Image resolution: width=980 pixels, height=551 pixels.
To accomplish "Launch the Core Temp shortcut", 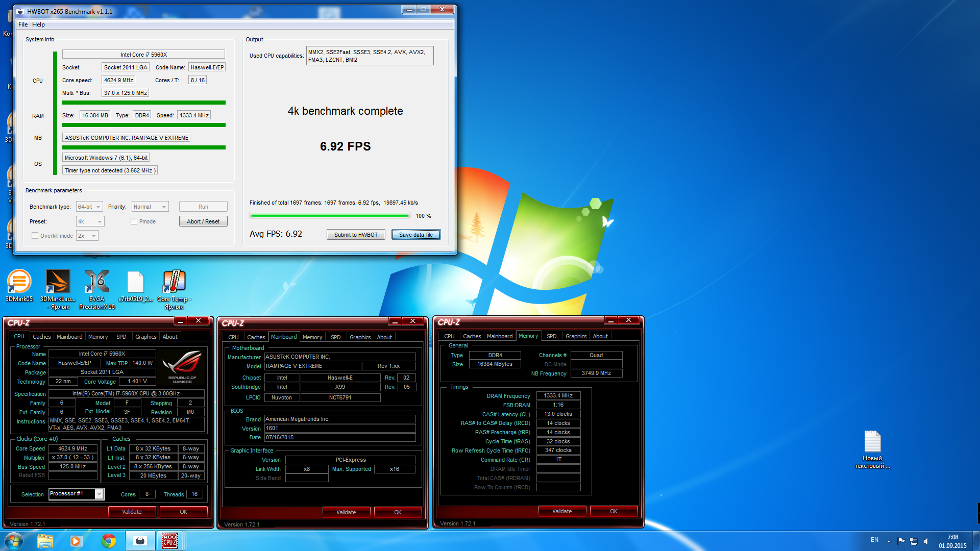I will 174,289.
